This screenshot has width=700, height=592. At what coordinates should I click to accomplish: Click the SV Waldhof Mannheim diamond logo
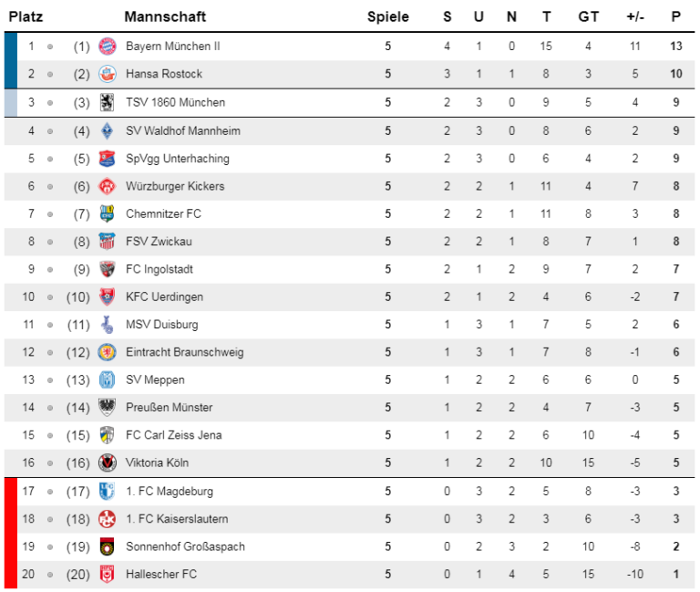point(108,131)
